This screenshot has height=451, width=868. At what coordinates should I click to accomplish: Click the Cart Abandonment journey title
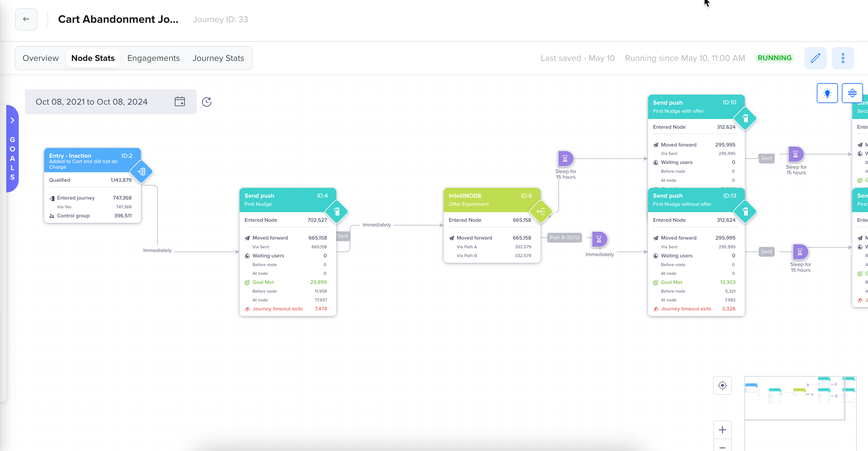[x=118, y=19]
